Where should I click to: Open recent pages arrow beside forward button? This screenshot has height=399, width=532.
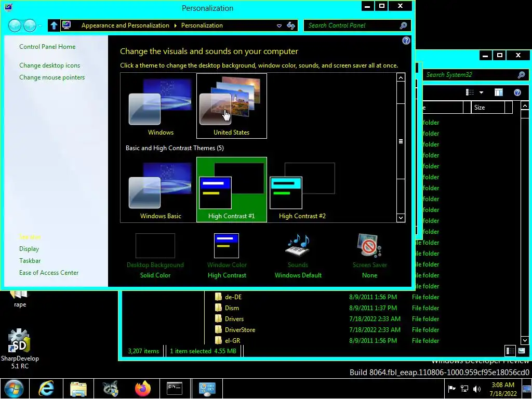click(41, 26)
